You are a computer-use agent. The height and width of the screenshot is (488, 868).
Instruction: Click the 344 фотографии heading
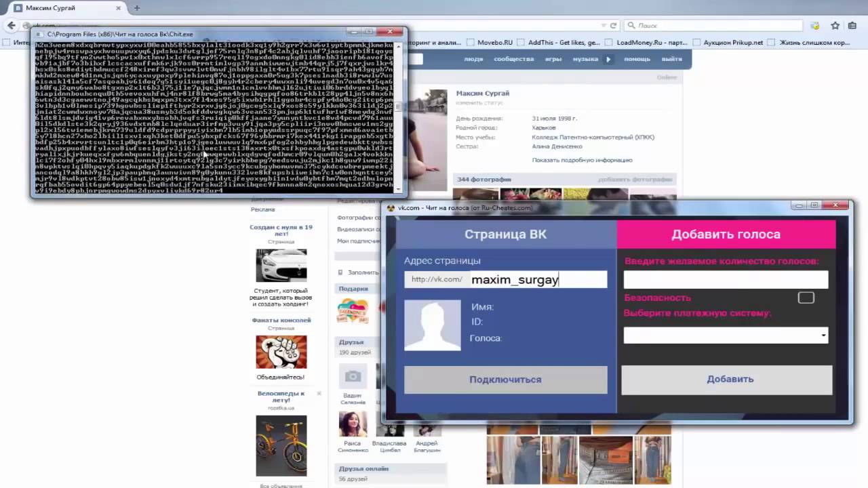(x=484, y=180)
